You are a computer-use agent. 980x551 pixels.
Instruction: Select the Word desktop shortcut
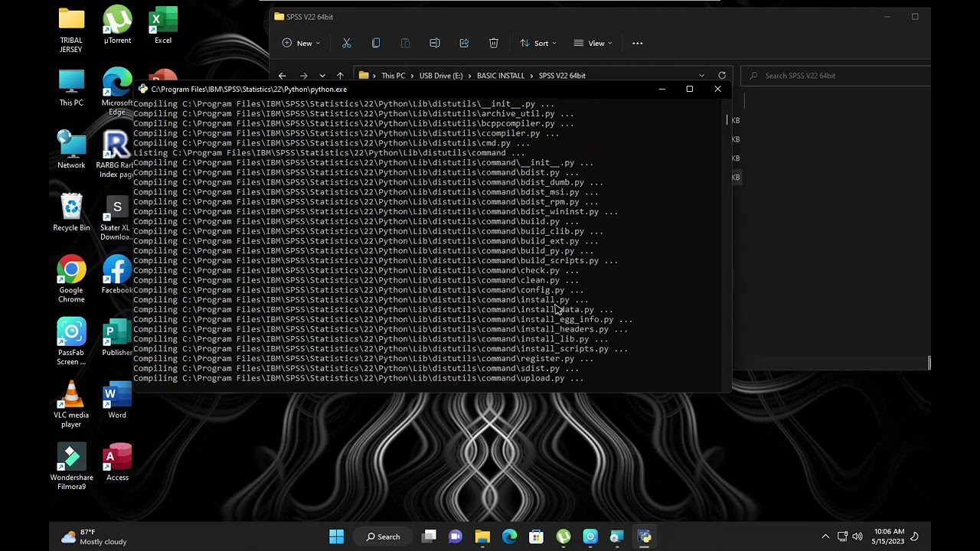click(x=117, y=400)
